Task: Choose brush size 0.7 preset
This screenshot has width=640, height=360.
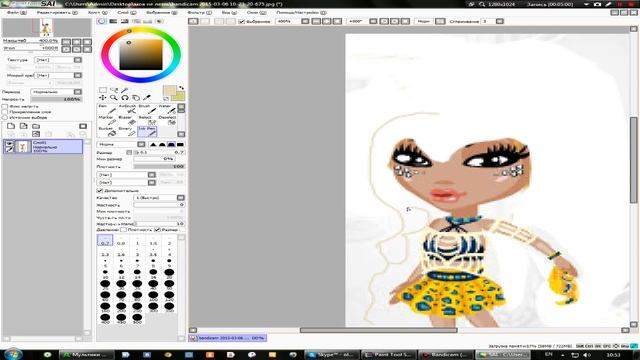Action: click(105, 240)
